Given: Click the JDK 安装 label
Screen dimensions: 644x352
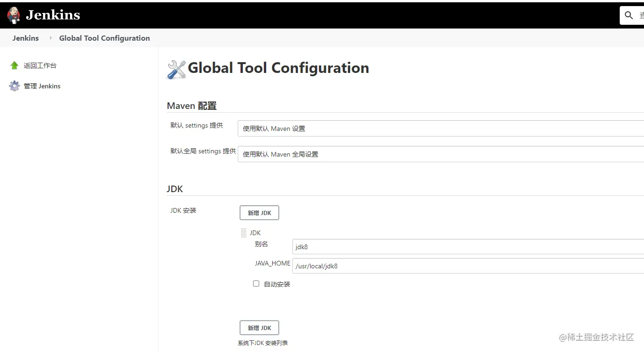Looking at the screenshot, I should pos(183,210).
